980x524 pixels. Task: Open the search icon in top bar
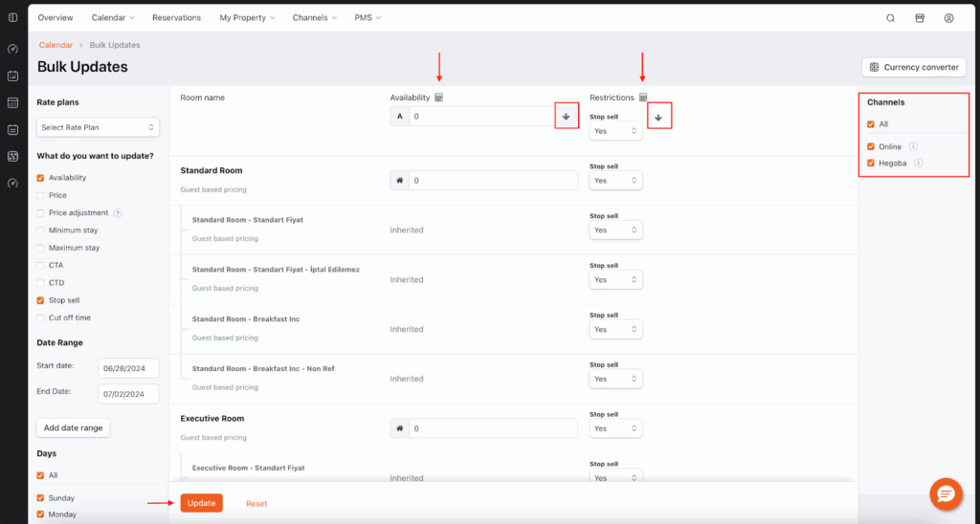point(890,17)
